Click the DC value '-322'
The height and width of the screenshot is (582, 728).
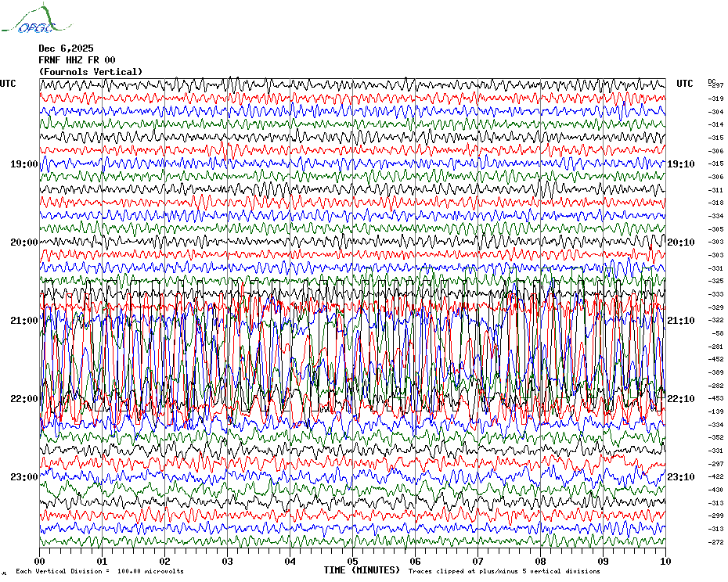coord(716,320)
